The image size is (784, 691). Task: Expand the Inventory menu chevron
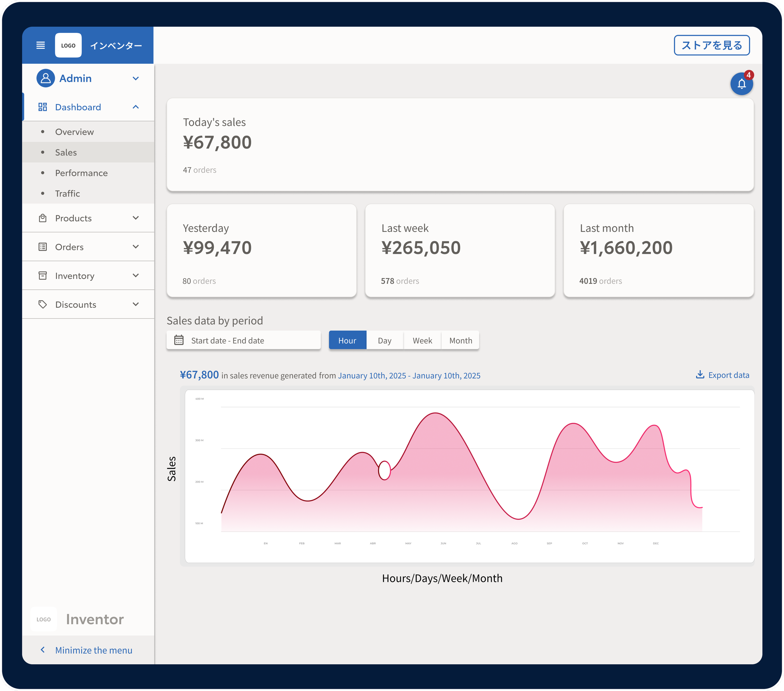(x=135, y=275)
